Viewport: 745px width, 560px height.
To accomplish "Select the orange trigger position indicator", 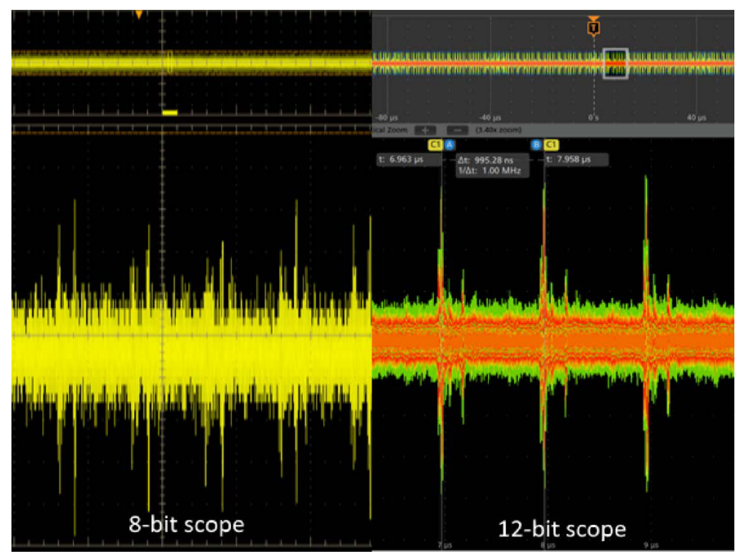I will click(x=594, y=26).
